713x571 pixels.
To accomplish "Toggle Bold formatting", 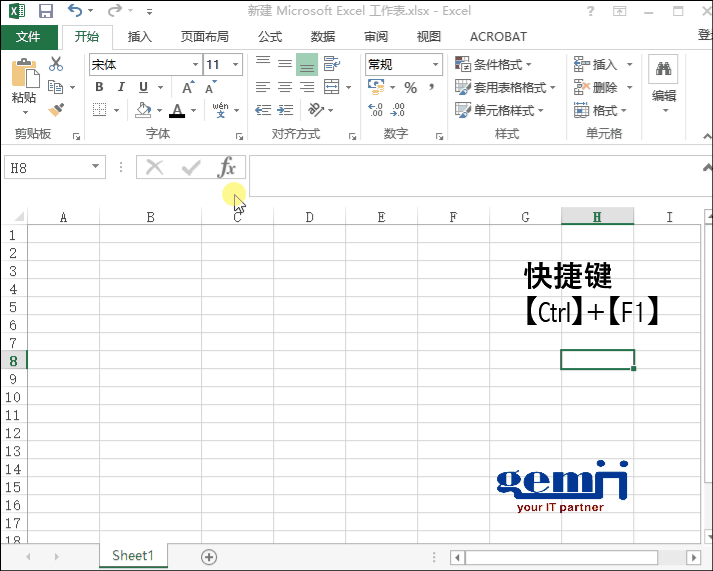I will point(99,87).
